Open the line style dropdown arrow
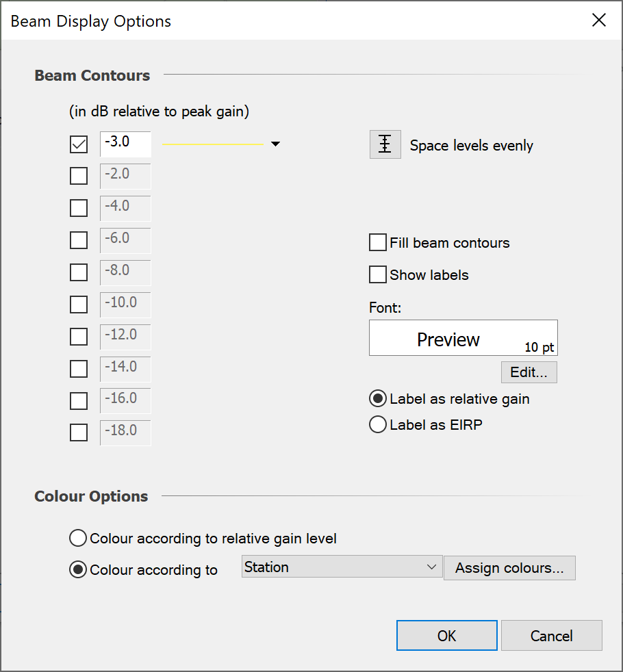Image resolution: width=623 pixels, height=672 pixels. pos(275,144)
